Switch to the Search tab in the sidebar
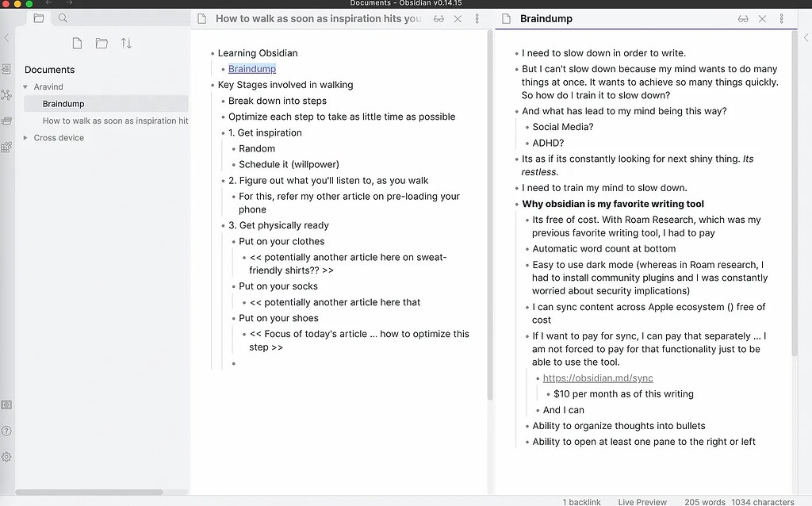This screenshot has width=812, height=506. (x=63, y=16)
